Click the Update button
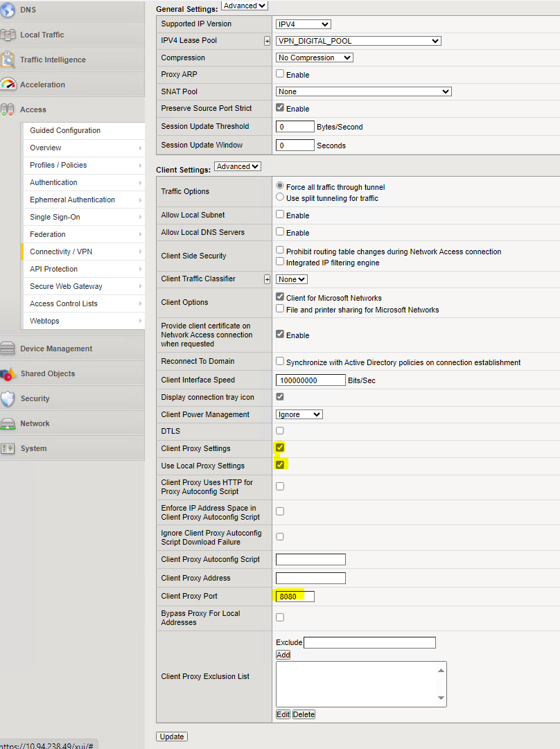Image resolution: width=560 pixels, height=749 pixels. [x=172, y=737]
